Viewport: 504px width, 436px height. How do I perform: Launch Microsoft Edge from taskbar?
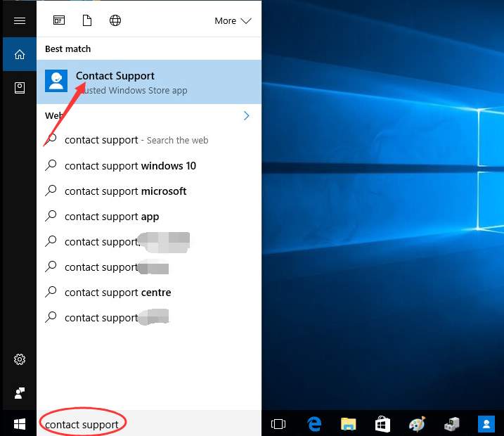click(314, 424)
